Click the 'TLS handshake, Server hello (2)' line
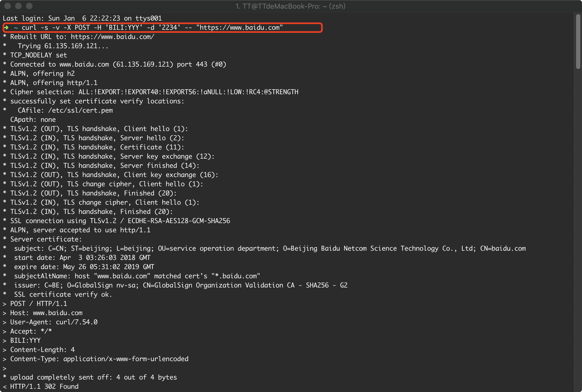The image size is (582, 392). pyautogui.click(x=93, y=138)
